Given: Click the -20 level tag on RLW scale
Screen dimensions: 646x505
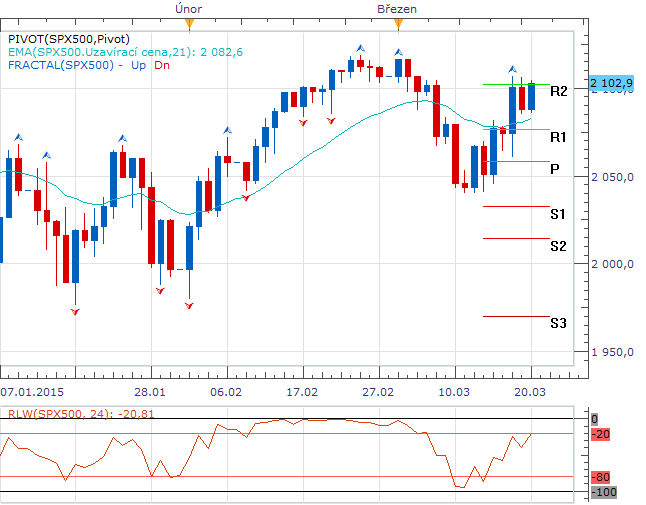Looking at the screenshot, I should click(x=601, y=434).
